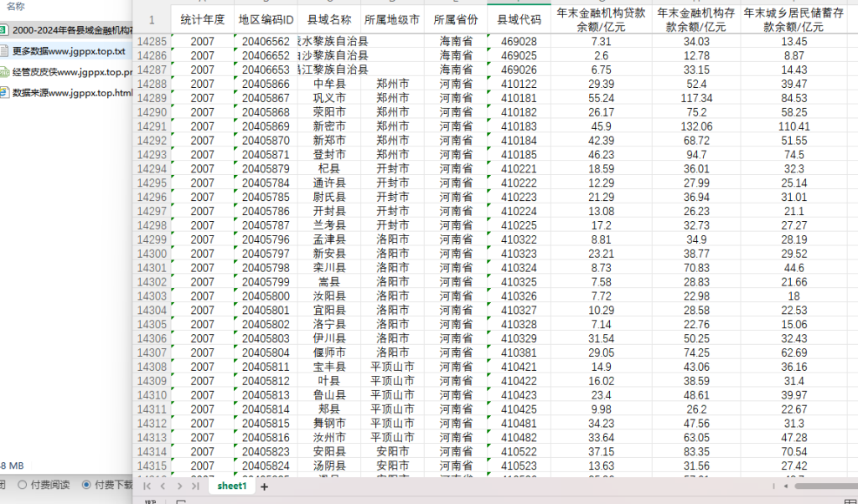Click the area code cell 20405824

[x=266, y=465]
